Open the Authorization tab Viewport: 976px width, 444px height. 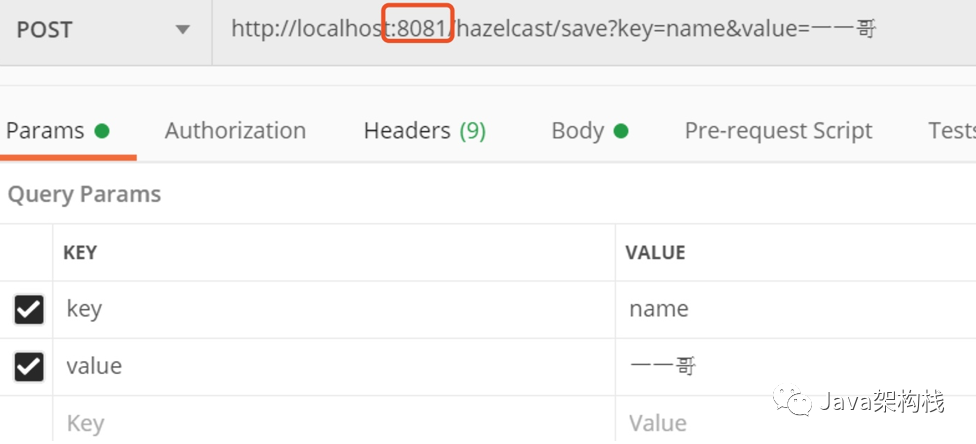pyautogui.click(x=235, y=131)
